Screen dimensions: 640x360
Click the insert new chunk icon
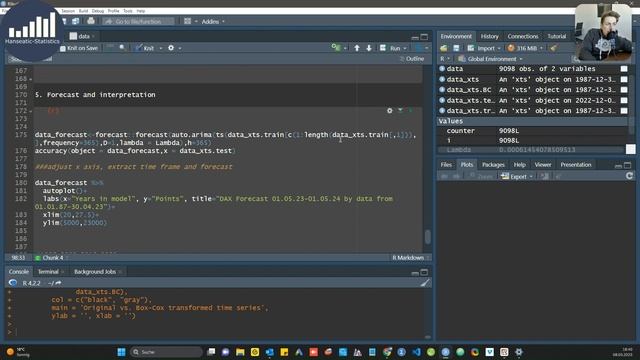click(336, 48)
